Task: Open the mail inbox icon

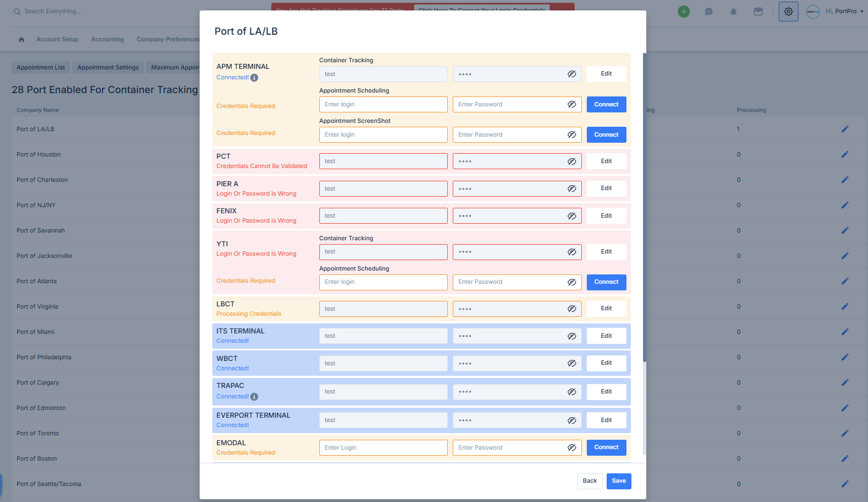Action: tap(758, 12)
